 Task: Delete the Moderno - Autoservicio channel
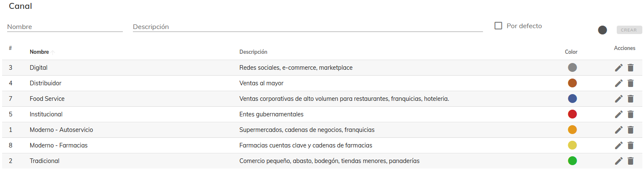coord(630,130)
